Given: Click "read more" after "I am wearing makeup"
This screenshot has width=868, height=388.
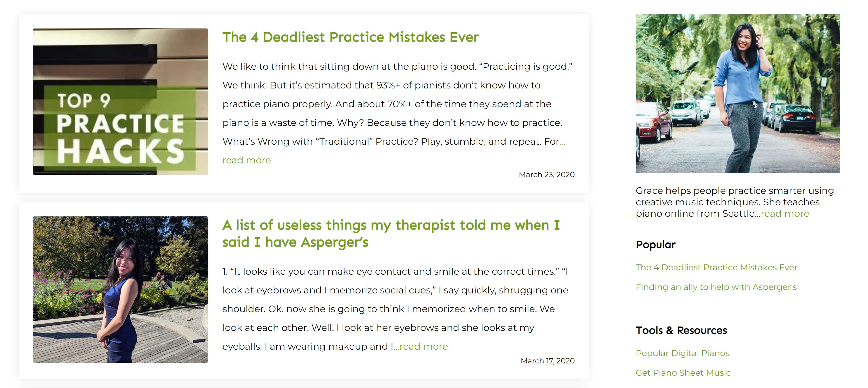Looking at the screenshot, I should (423, 346).
